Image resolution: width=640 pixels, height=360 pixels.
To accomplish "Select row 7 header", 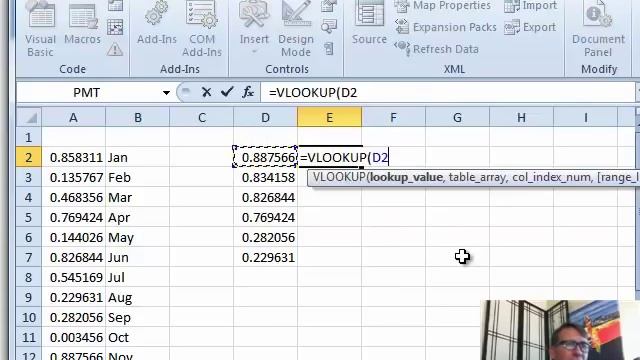I will point(29,258).
